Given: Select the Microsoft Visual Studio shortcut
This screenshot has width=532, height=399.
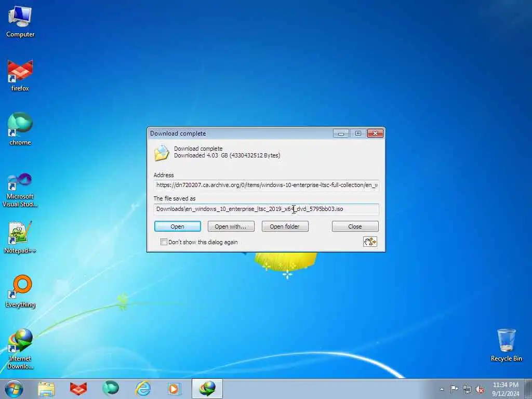Looking at the screenshot, I should point(20,190).
